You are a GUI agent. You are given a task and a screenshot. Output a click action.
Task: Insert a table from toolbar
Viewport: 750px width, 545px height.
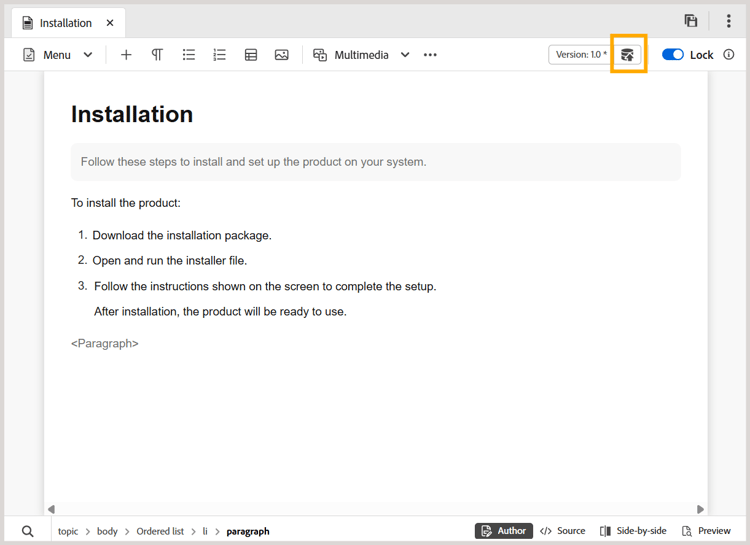click(251, 55)
